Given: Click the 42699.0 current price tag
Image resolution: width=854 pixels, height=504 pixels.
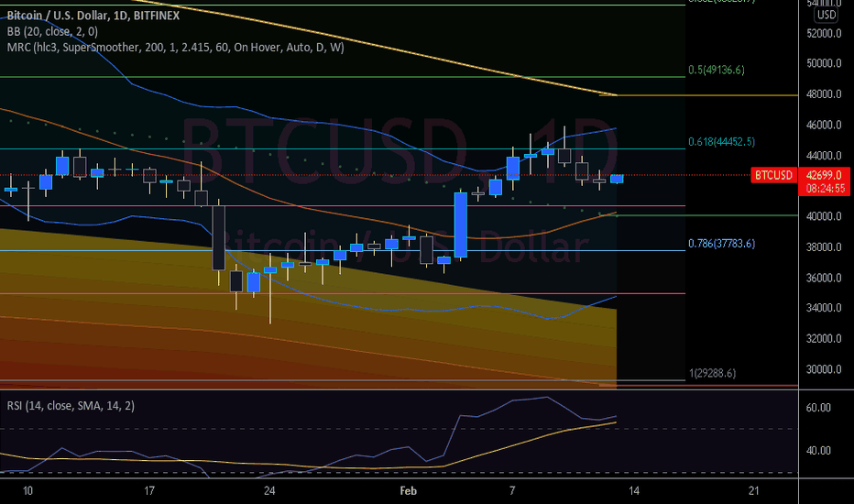Looking at the screenshot, I should [x=824, y=175].
